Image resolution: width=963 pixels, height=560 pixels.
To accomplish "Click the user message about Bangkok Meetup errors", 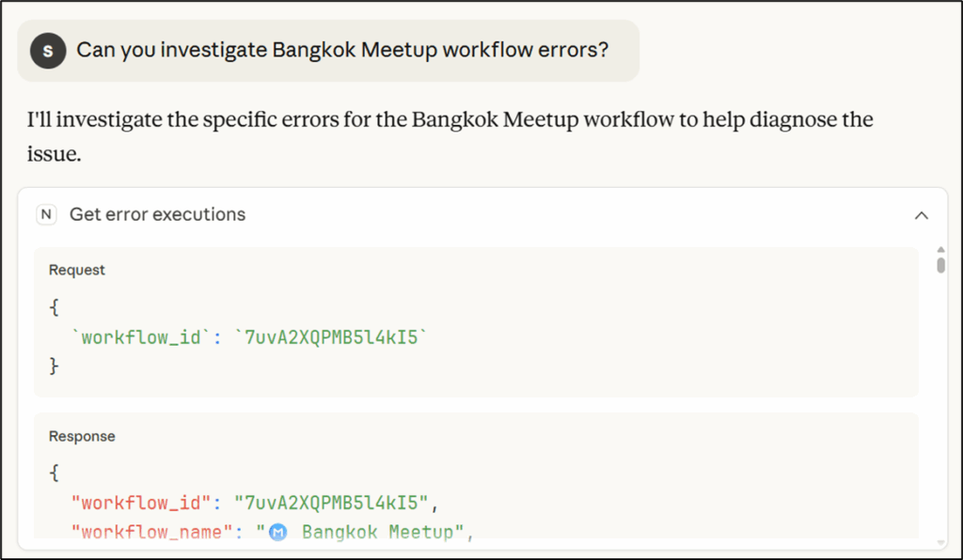I will 342,50.
